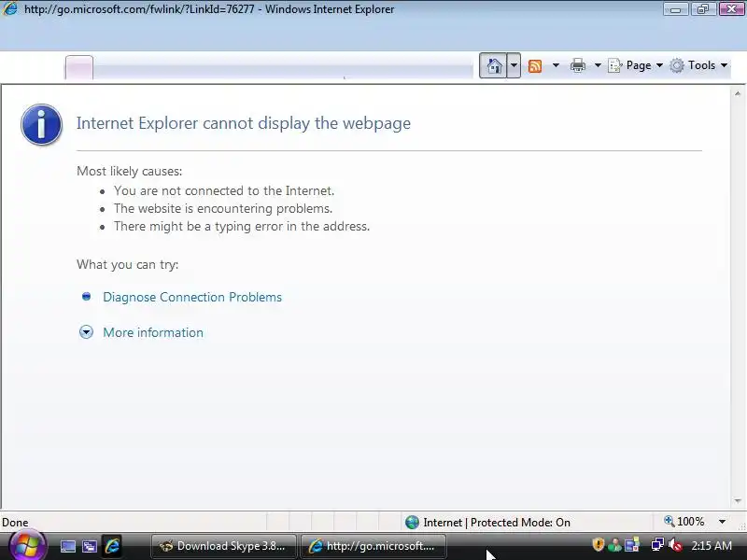
Task: Click the Done status text
Action: pyautogui.click(x=15, y=523)
